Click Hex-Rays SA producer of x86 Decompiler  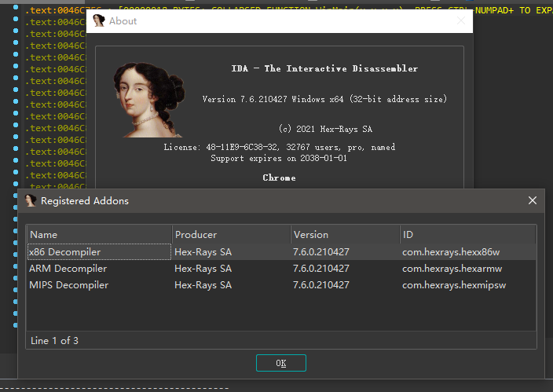point(203,252)
